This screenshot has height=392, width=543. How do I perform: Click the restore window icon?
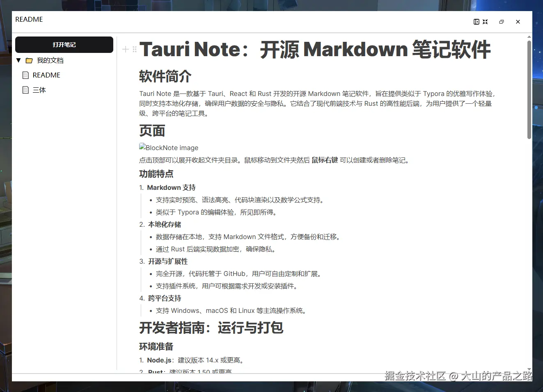(x=501, y=22)
